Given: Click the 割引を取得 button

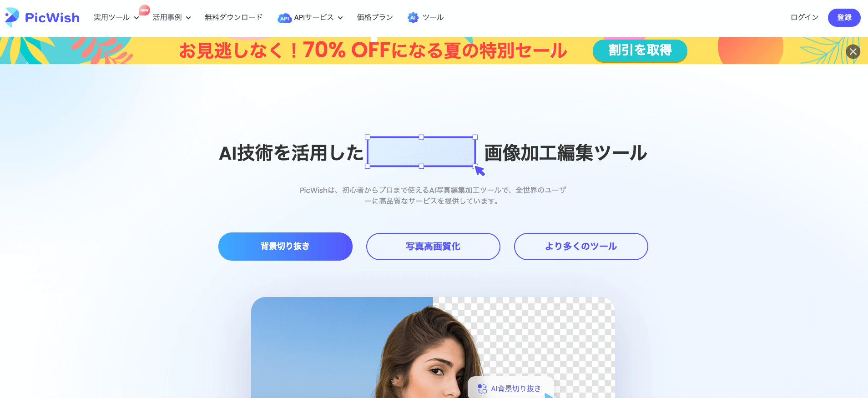Looking at the screenshot, I should pos(640,50).
